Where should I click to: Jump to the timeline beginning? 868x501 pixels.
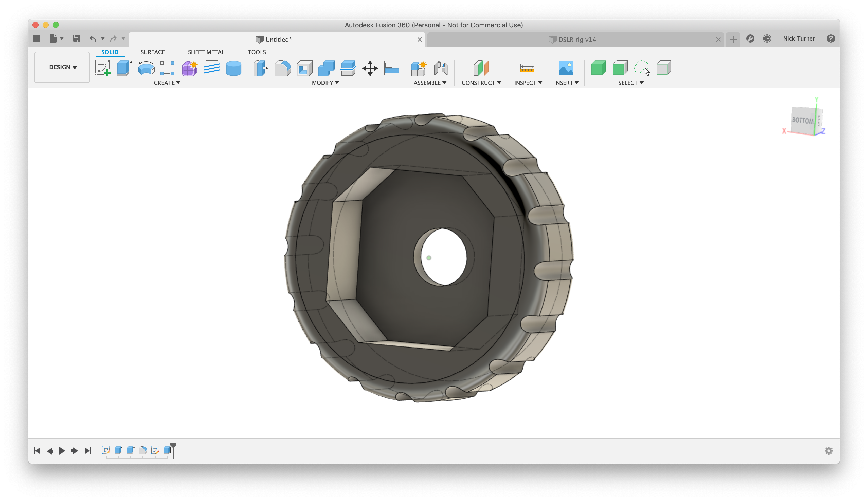37,451
